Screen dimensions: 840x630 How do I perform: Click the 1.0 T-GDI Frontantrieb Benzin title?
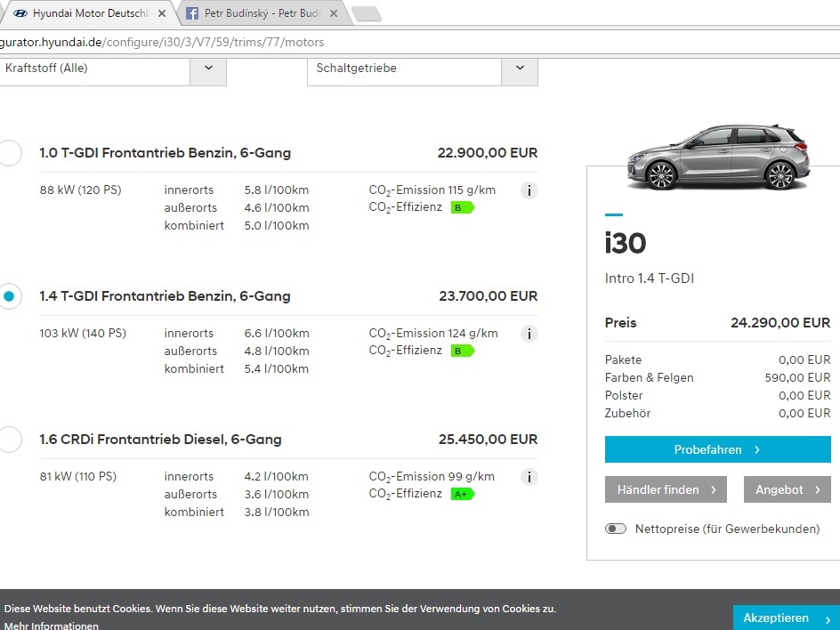click(165, 153)
